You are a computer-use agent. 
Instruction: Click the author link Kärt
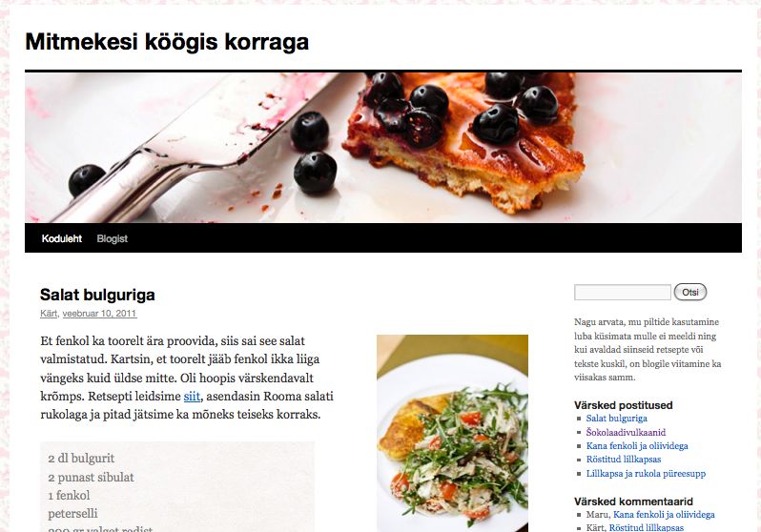click(49, 314)
